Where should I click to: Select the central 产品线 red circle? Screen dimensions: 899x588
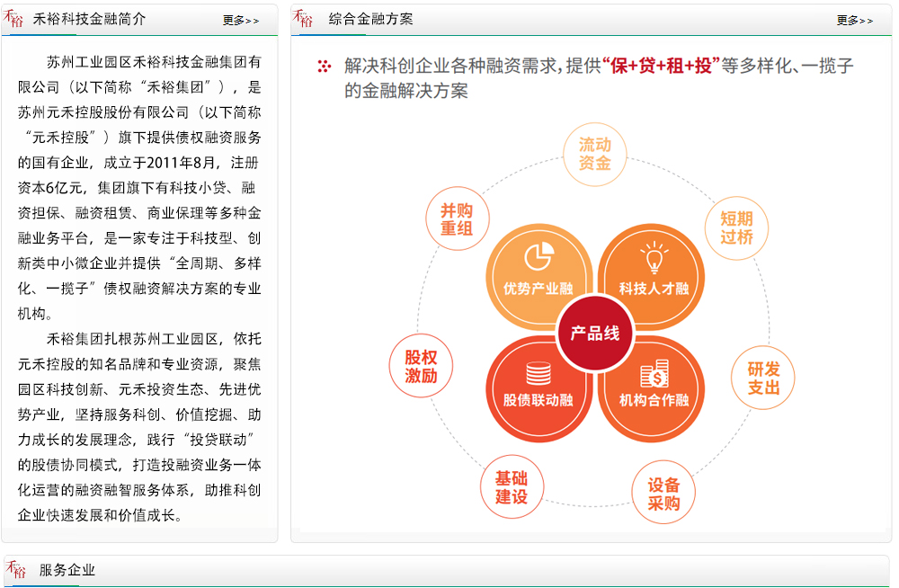595,334
